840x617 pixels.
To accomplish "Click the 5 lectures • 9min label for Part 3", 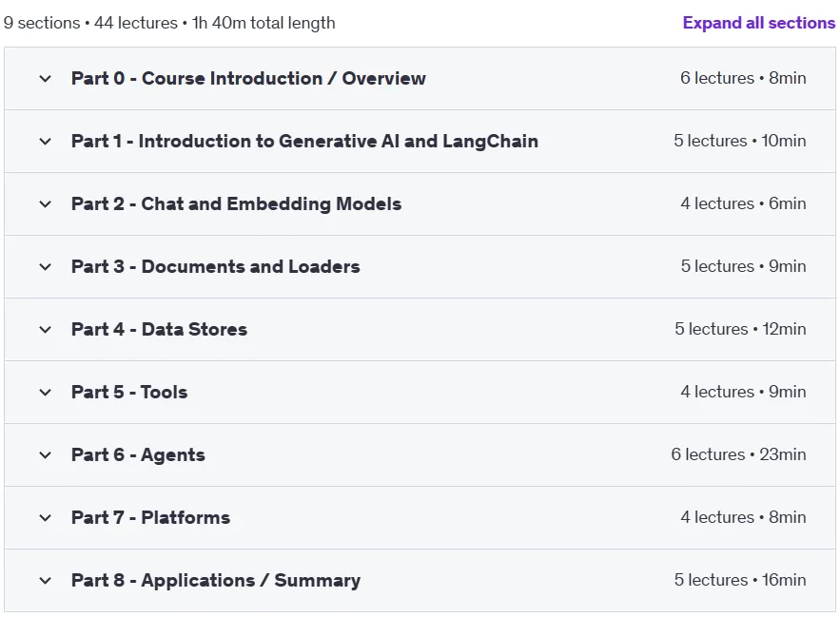I will pos(743,265).
